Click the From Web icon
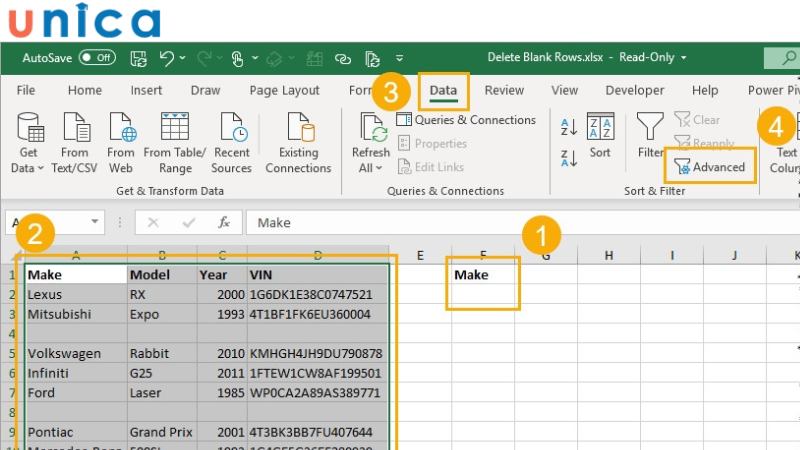The height and width of the screenshot is (450, 800). [121, 140]
